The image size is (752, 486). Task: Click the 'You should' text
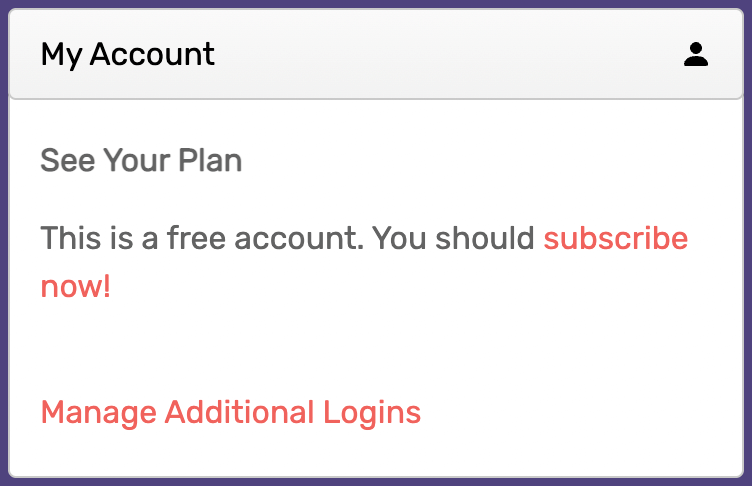[x=453, y=238]
